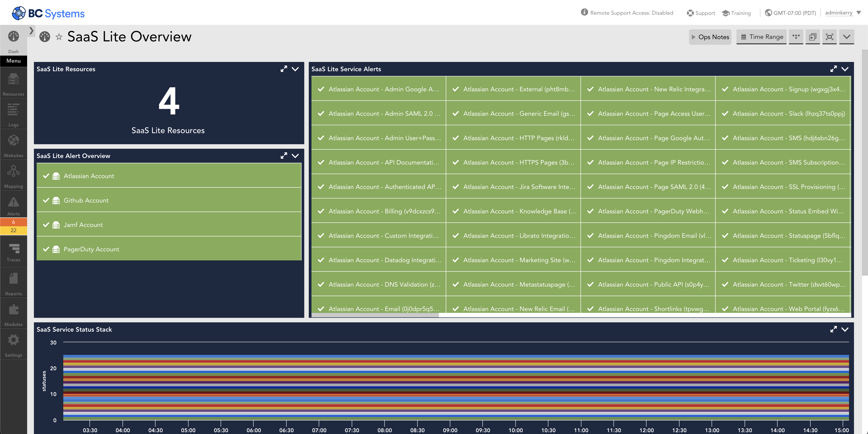
Task: Open Atlassian Account - DNS Validation alert cell
Action: [x=378, y=284]
